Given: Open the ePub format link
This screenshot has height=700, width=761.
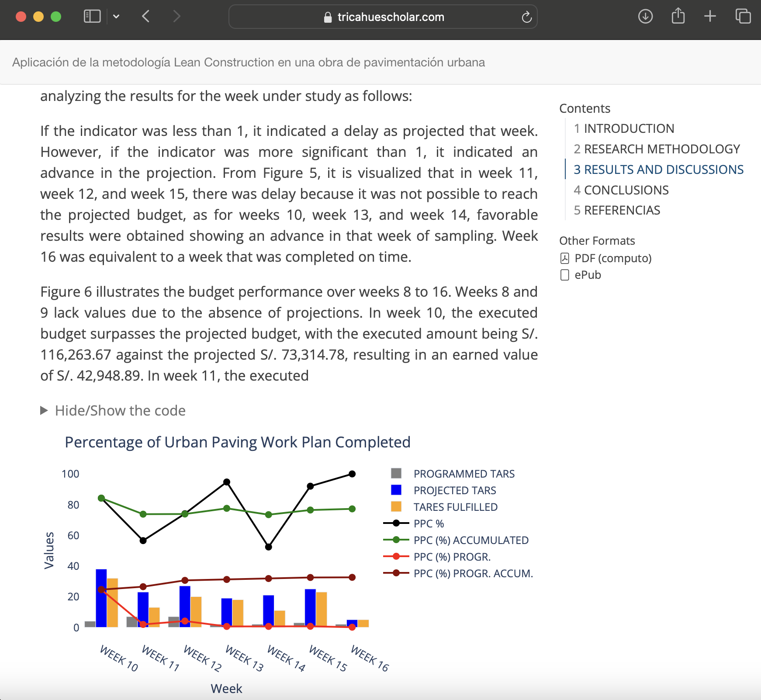Looking at the screenshot, I should point(588,275).
